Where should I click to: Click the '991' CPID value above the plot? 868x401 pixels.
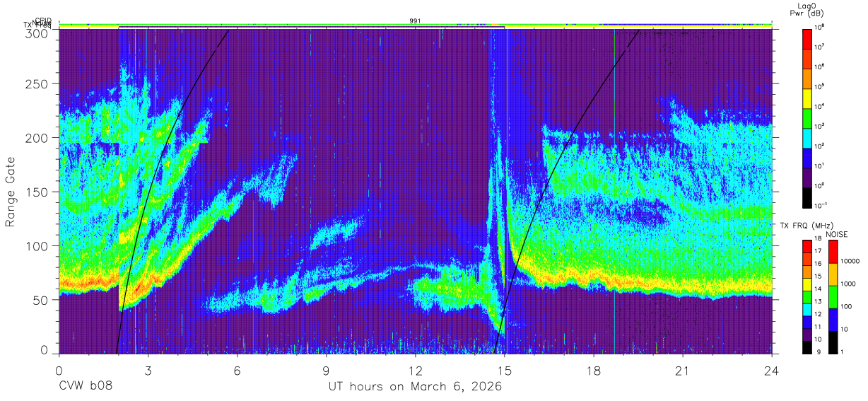[415, 21]
